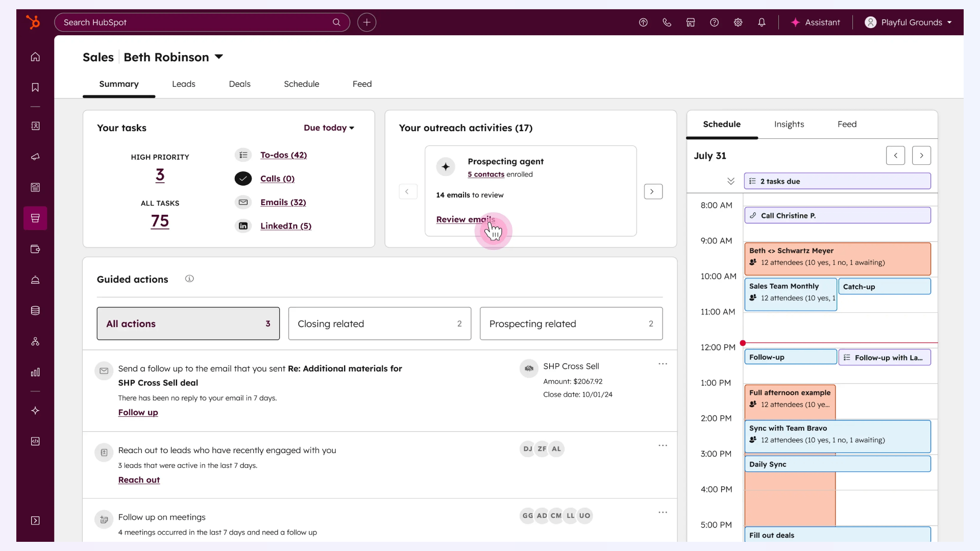
Task: Click the HubSpot sprocket logo
Action: (x=33, y=22)
